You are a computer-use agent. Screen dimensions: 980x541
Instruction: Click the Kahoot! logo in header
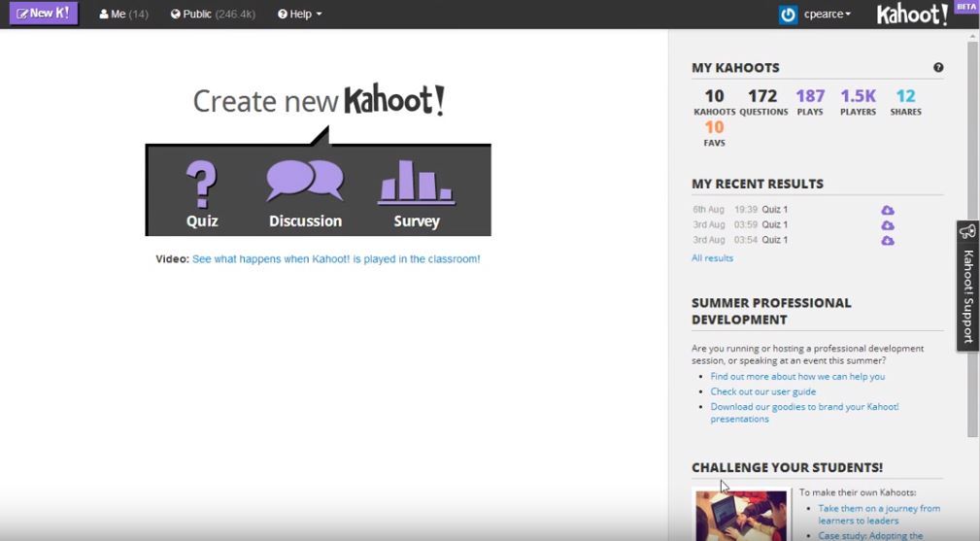click(913, 15)
